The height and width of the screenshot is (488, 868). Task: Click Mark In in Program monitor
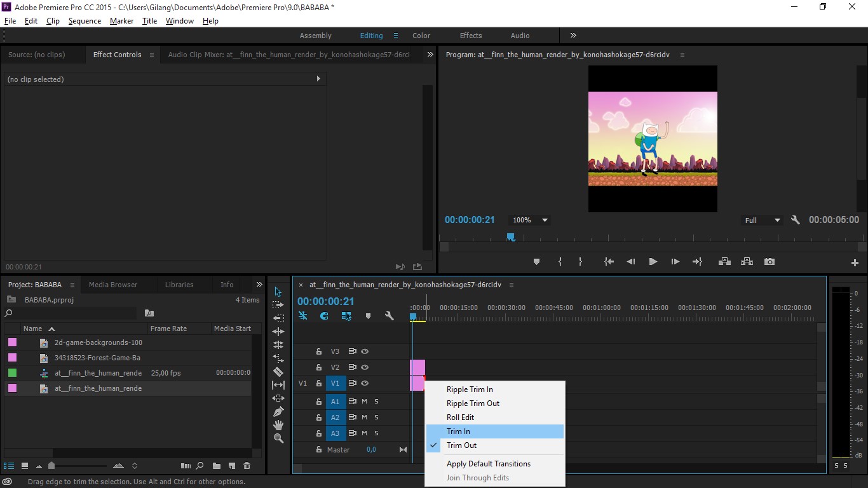tap(560, 262)
